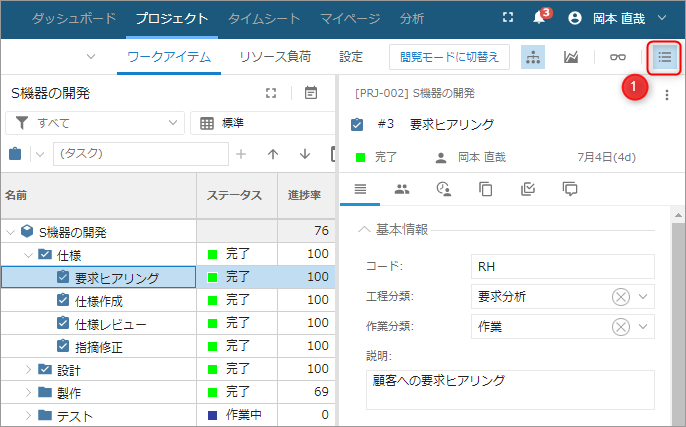Collapse the 基本情報 section
This screenshot has height=427, width=686.
(364, 229)
